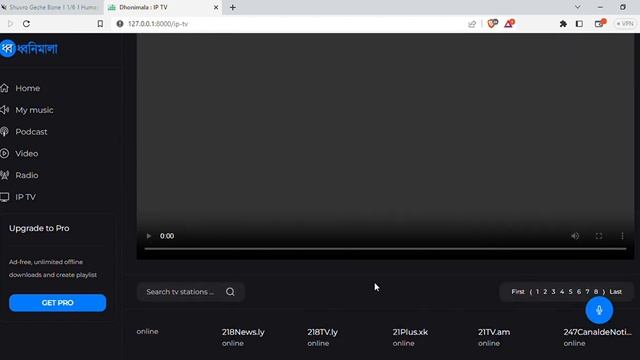Click GET PRO button
The height and width of the screenshot is (360, 640).
pos(58,303)
